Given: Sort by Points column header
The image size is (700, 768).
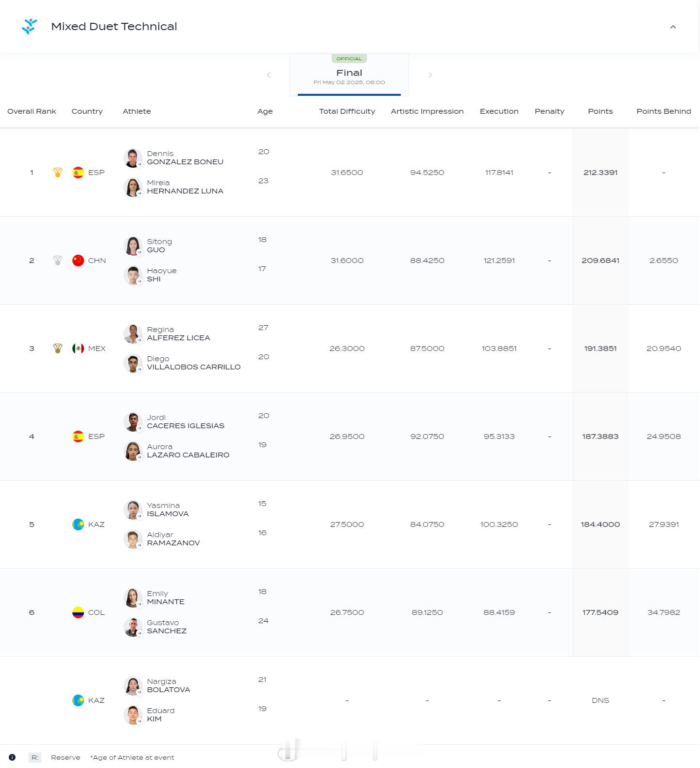Looking at the screenshot, I should (x=600, y=111).
